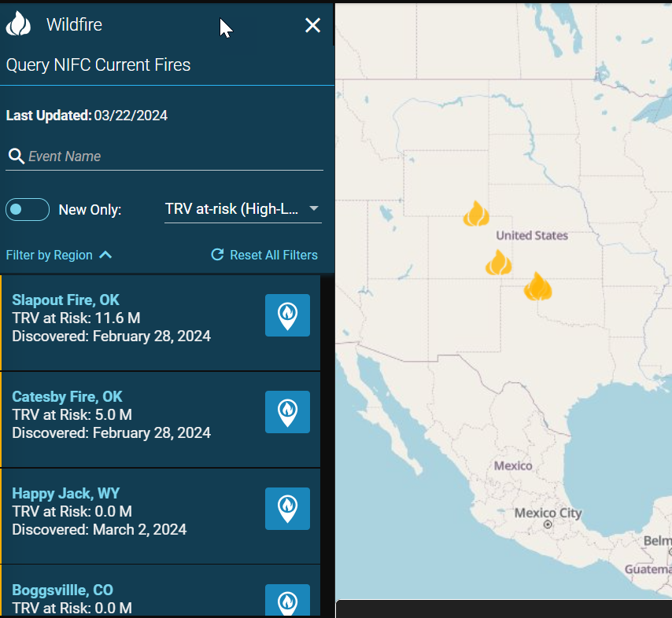Click the search magnifier icon
Image resolution: width=672 pixels, height=618 pixels.
(15, 156)
